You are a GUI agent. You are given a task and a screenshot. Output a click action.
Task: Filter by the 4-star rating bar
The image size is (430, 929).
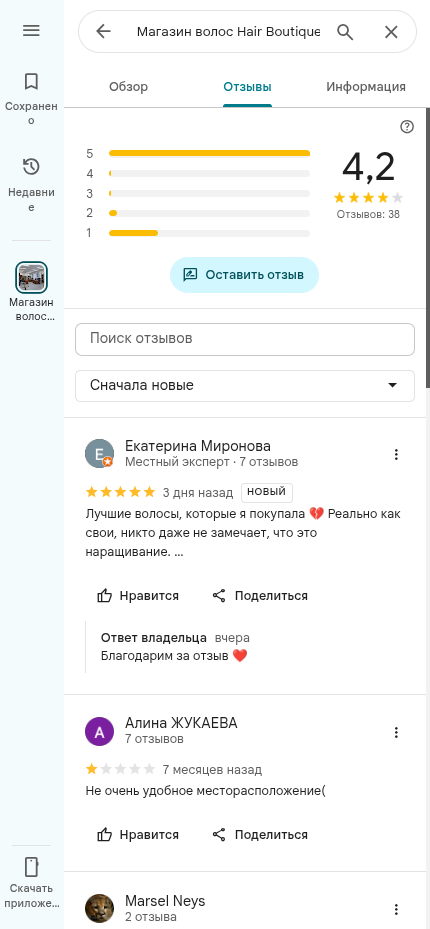(x=198, y=174)
